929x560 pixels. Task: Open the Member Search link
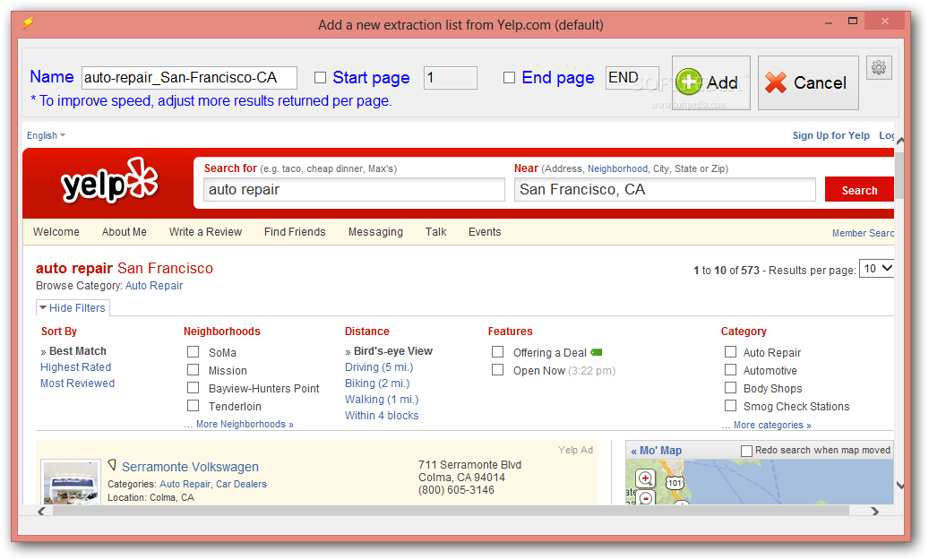pyautogui.click(x=863, y=234)
